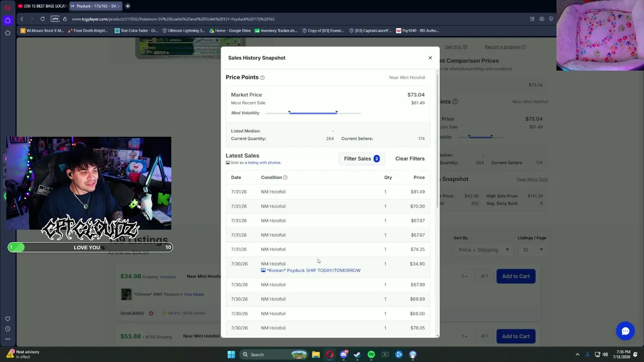Select the 7/30/26 sale priced $69.69
This screenshot has width=644, height=362.
tap(328, 299)
